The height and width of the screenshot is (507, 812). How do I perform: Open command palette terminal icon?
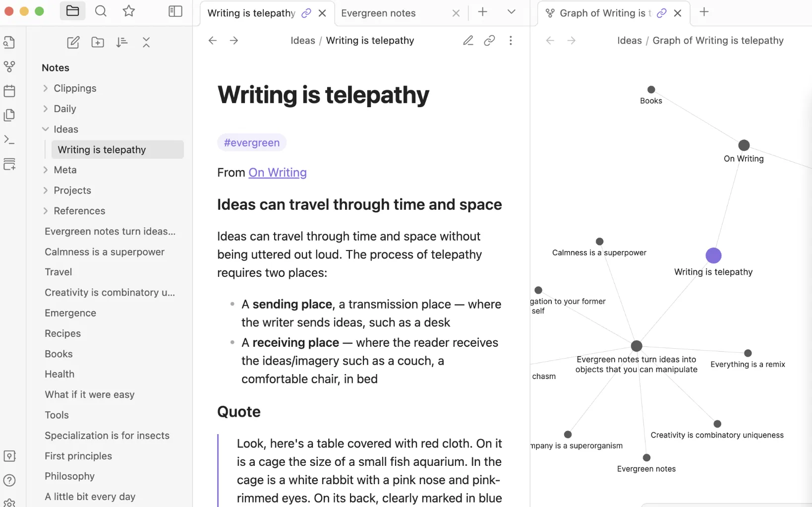(x=9, y=139)
